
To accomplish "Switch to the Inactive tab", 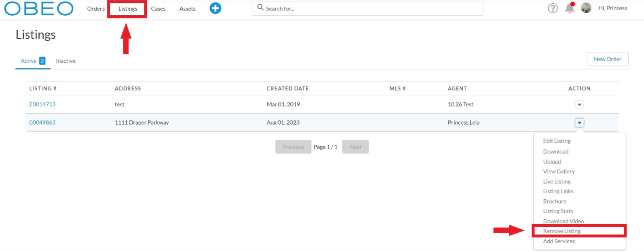I will [x=66, y=61].
